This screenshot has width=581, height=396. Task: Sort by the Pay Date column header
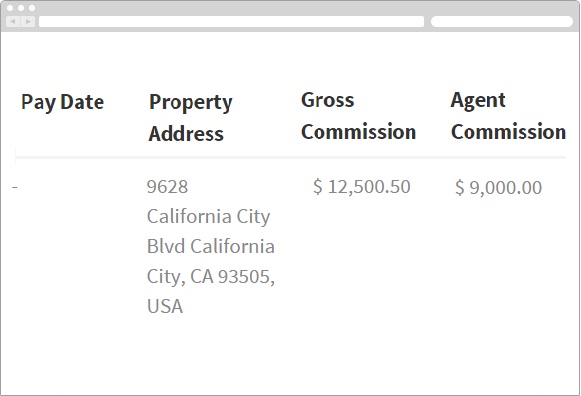(x=62, y=102)
